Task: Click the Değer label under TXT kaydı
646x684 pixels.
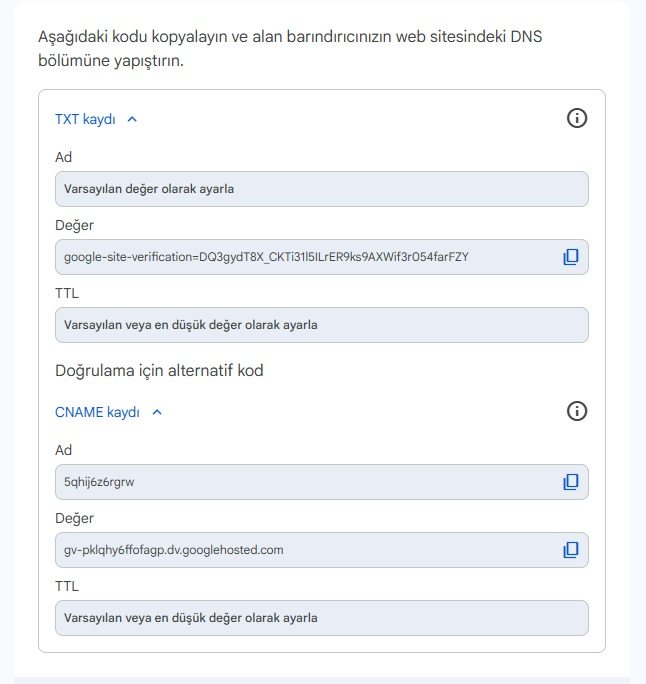Action: (x=74, y=226)
